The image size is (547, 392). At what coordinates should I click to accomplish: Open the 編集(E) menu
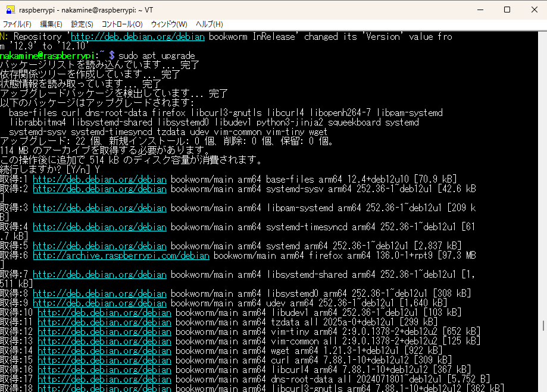click(x=51, y=24)
